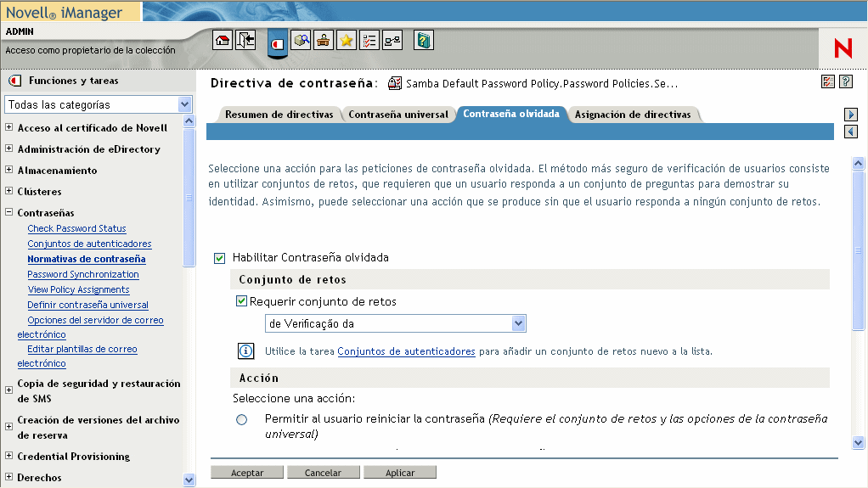
Task: Click the Exit door icon
Action: [x=245, y=41]
